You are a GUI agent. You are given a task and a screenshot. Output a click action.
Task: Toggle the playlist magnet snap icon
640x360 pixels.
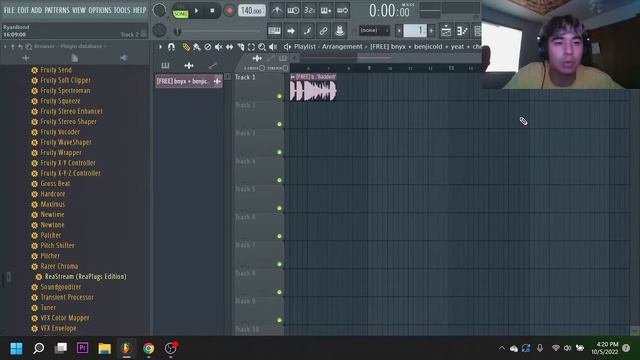click(x=171, y=47)
